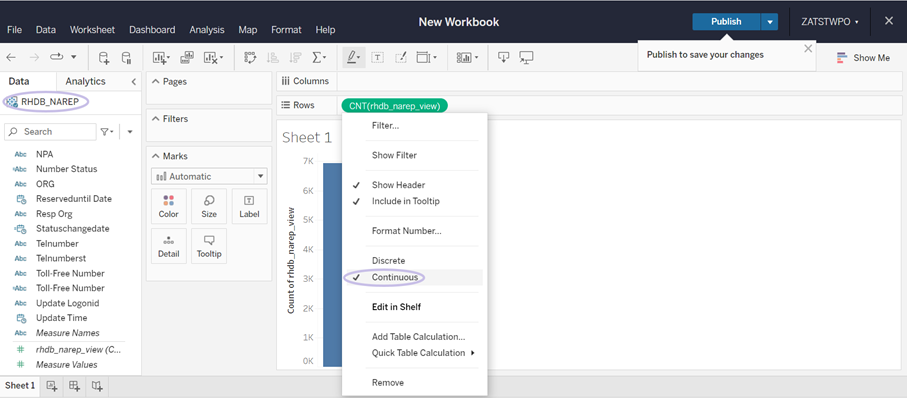The width and height of the screenshot is (907, 398).
Task: Click the Download icon
Action: 504,57
